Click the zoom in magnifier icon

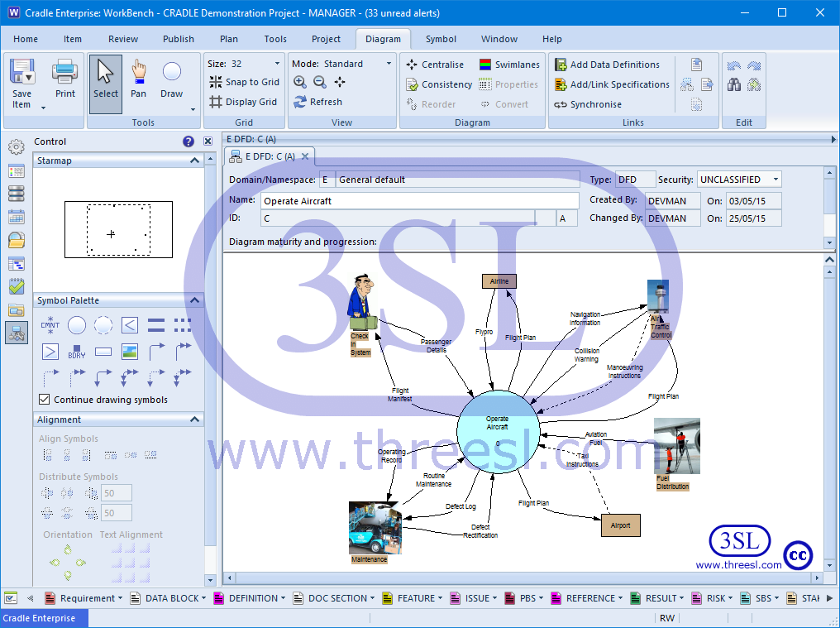click(x=300, y=82)
